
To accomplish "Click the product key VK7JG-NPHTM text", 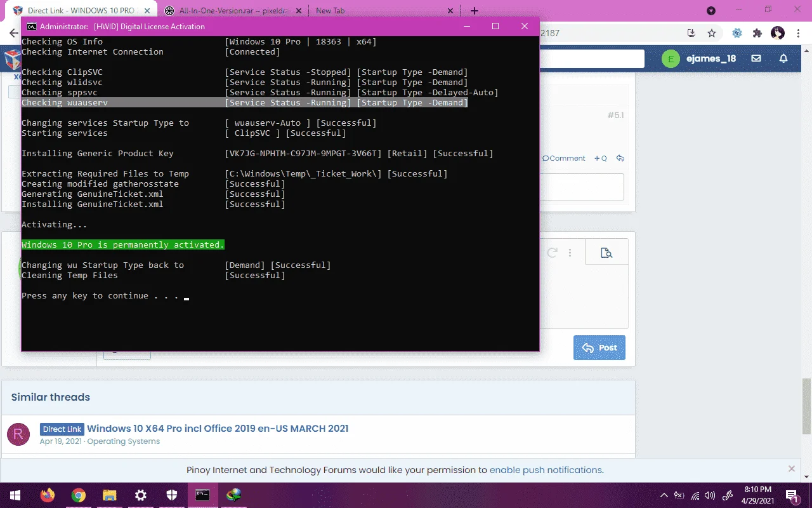I will tap(303, 154).
